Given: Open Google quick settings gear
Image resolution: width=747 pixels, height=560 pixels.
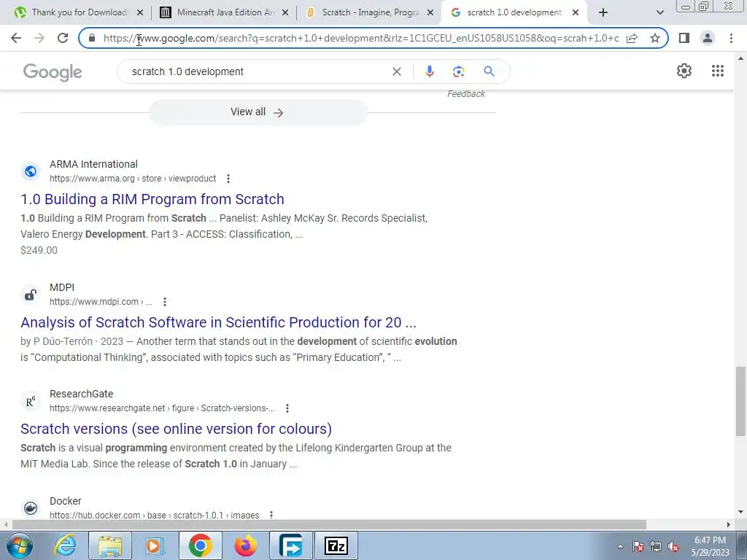Looking at the screenshot, I should pos(684,71).
